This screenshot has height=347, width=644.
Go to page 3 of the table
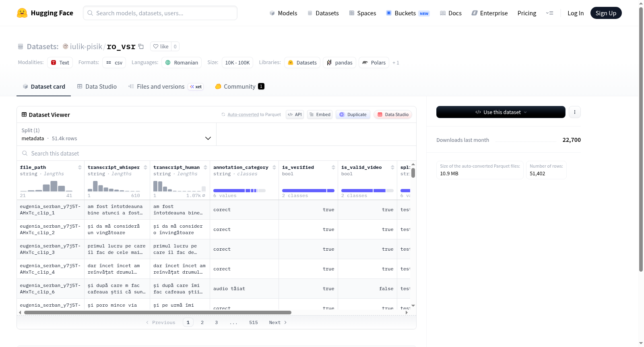click(217, 322)
